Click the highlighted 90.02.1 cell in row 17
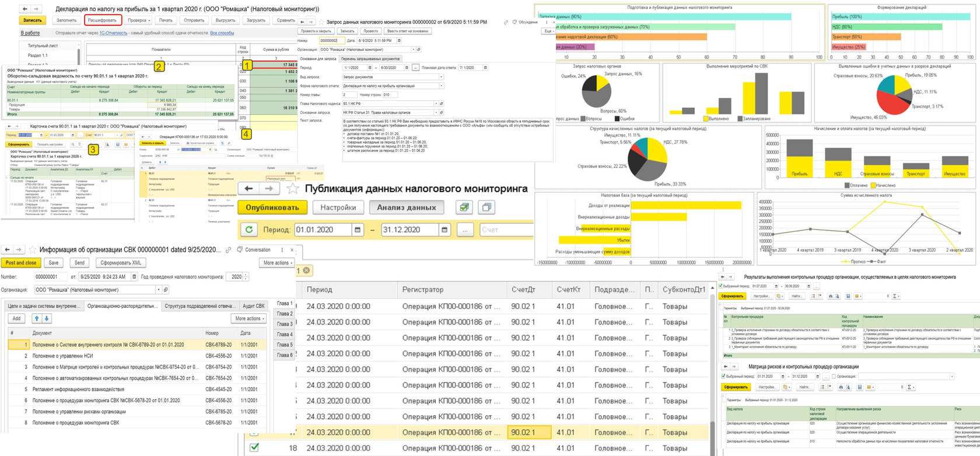 click(530, 432)
